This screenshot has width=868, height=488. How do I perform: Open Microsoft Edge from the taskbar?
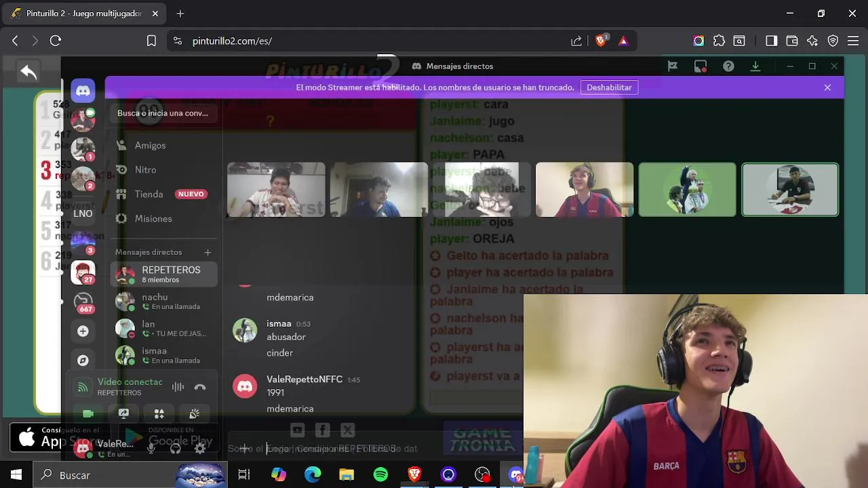tap(313, 475)
